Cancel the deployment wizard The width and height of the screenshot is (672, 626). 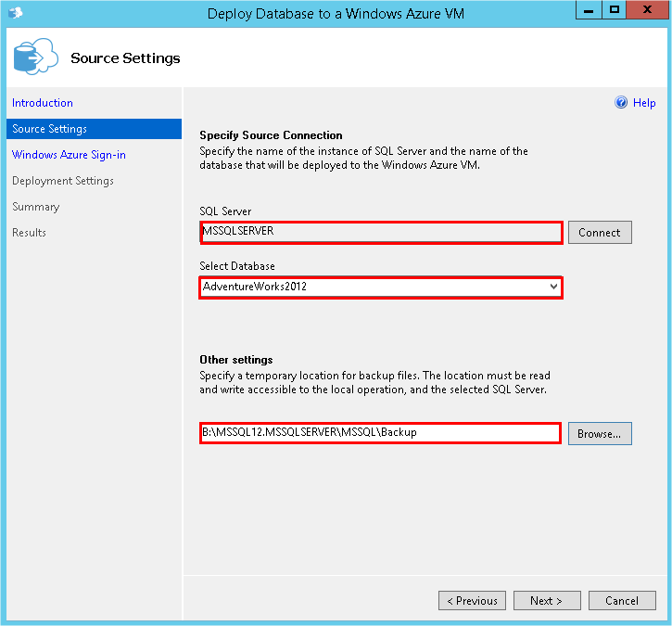pyautogui.click(x=622, y=600)
